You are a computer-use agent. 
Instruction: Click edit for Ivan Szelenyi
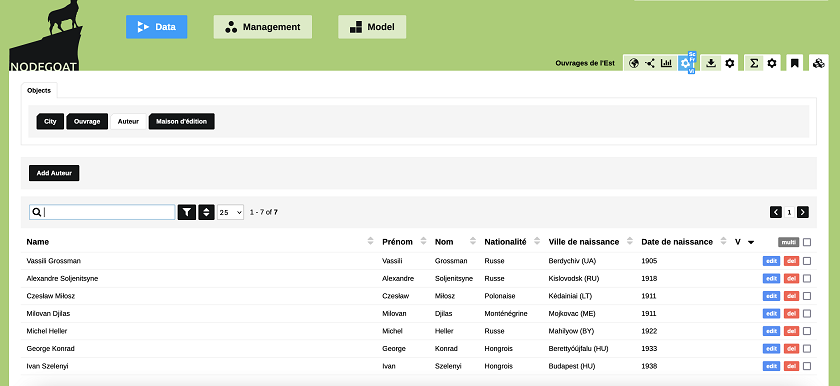click(771, 367)
